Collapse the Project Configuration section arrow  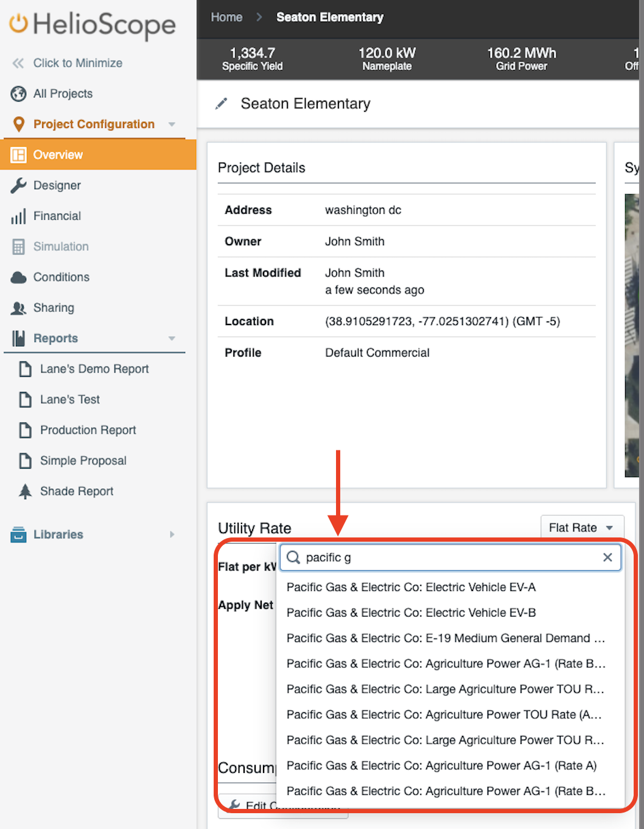tap(172, 124)
